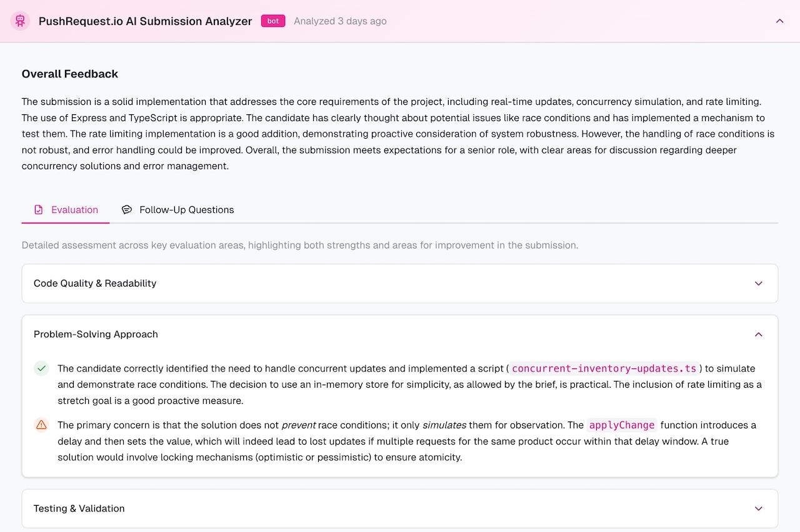The height and width of the screenshot is (532, 800).
Task: Switch to the Follow-Up Questions tab
Action: (x=186, y=209)
